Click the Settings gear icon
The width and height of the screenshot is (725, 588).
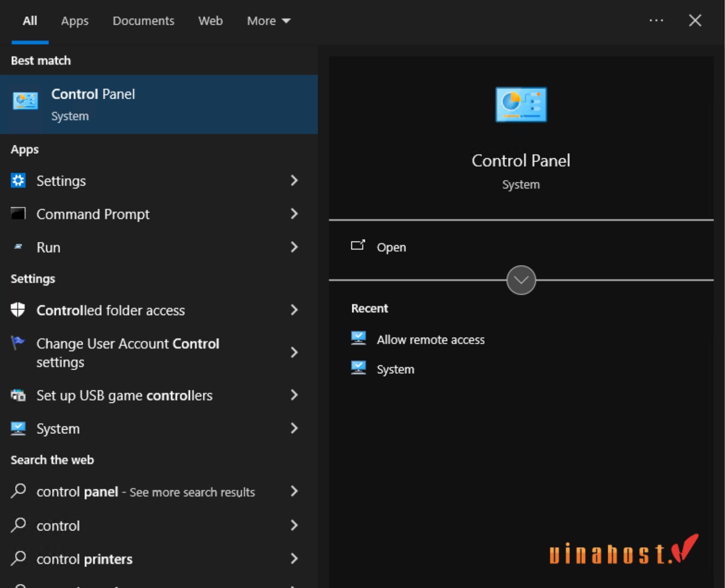point(18,181)
